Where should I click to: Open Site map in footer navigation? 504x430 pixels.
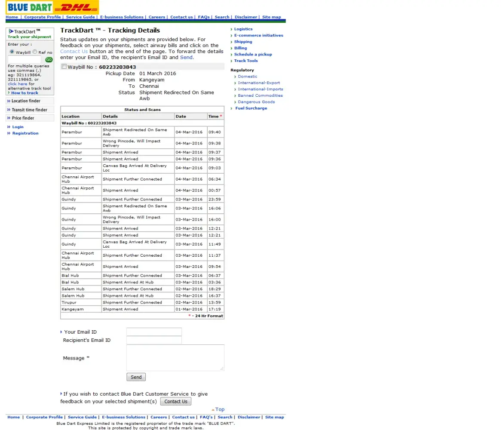(x=274, y=417)
